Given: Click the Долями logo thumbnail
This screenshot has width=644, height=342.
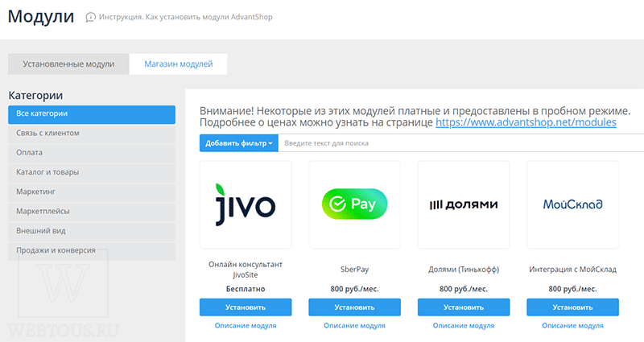Looking at the screenshot, I should 464,204.
